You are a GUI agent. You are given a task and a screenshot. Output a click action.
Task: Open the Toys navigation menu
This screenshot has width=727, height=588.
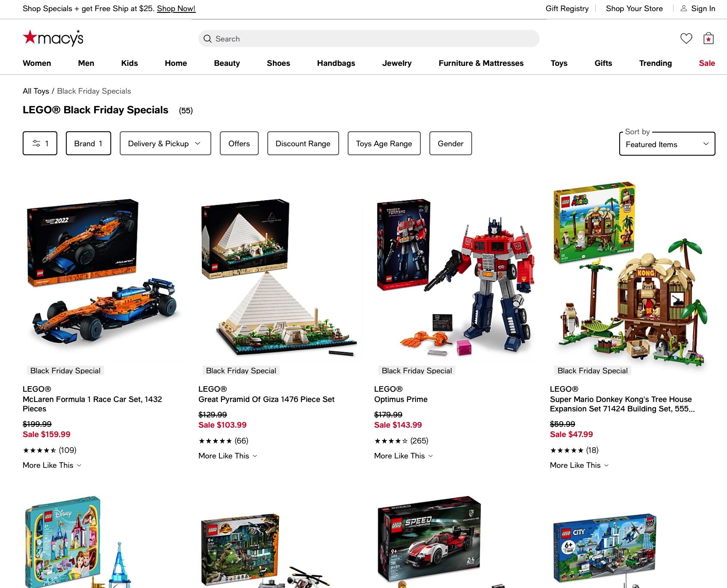(x=559, y=63)
